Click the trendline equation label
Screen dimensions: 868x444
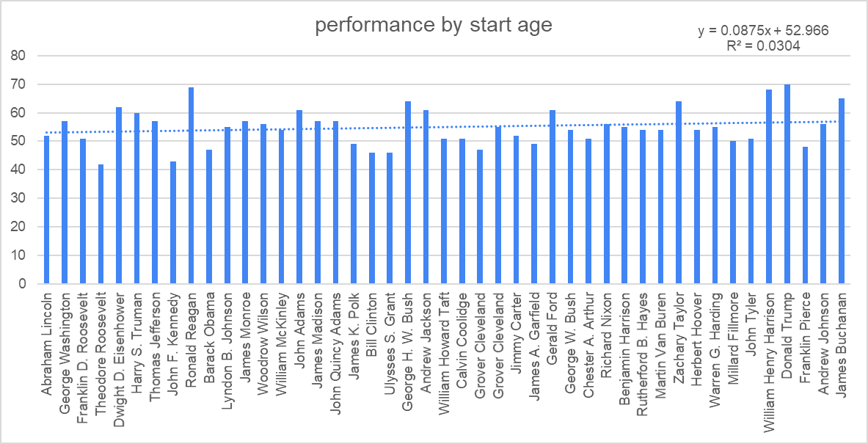click(x=763, y=31)
